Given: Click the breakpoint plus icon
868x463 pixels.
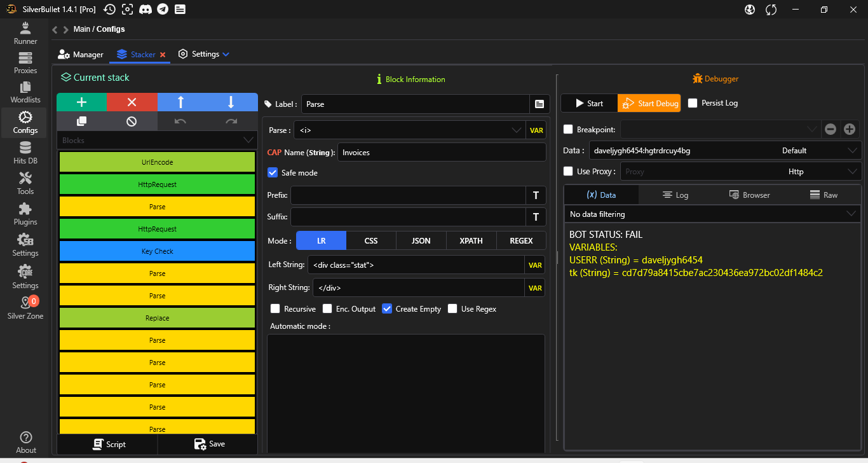Looking at the screenshot, I should (849, 129).
